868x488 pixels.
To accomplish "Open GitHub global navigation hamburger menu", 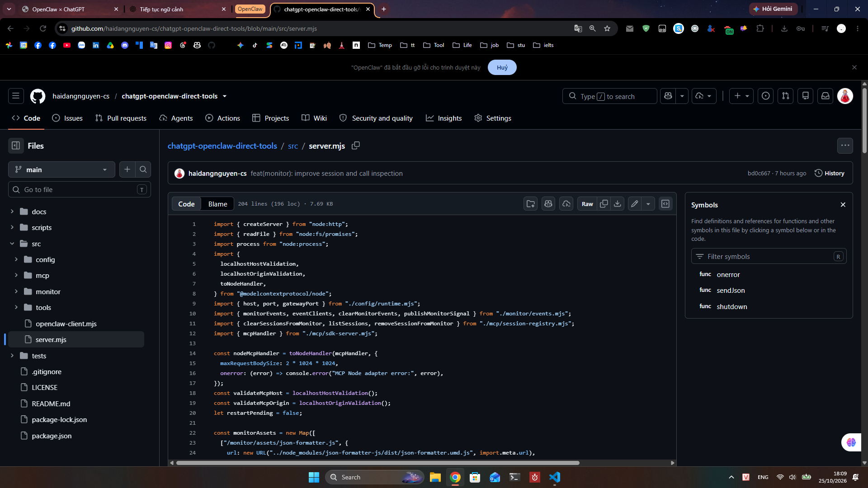I will point(16,96).
